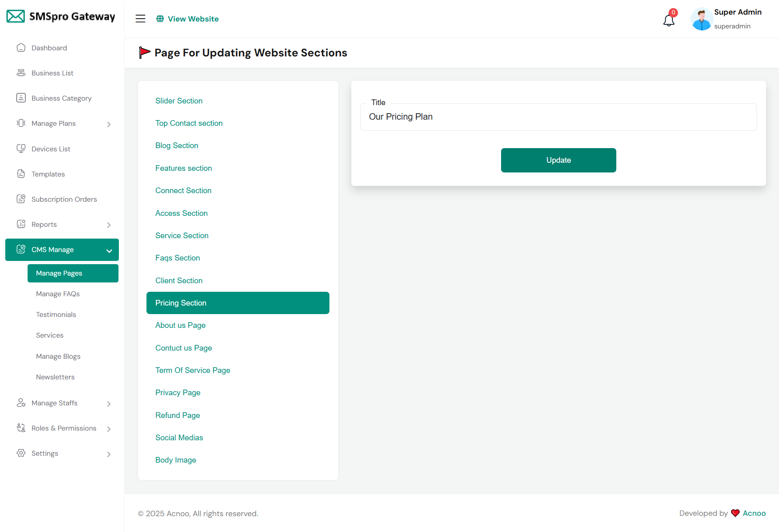
Task: Expand the Settings submenu chevron
Action: (109, 454)
